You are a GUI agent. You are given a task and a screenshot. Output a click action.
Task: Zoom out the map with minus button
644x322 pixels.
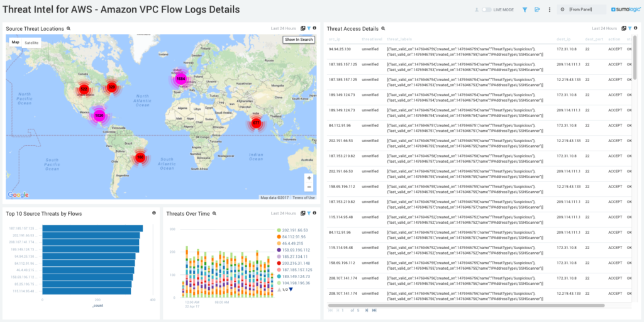pyautogui.click(x=309, y=187)
